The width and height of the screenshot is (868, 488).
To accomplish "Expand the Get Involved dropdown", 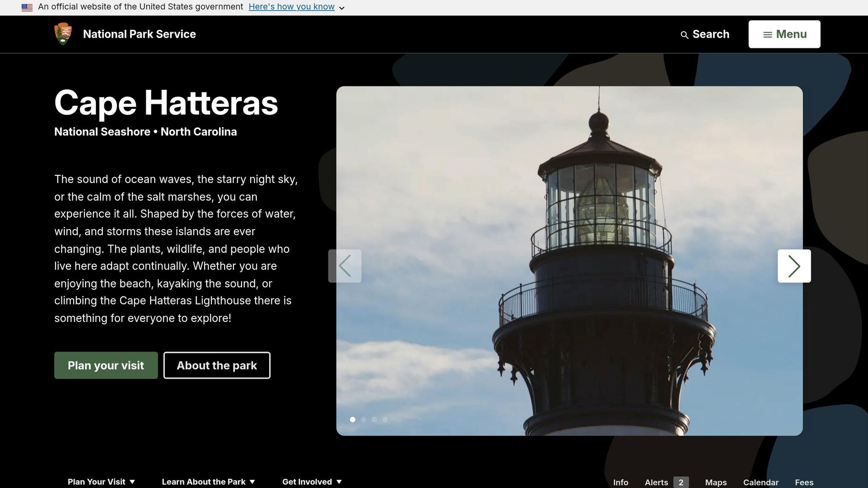I will (x=312, y=482).
